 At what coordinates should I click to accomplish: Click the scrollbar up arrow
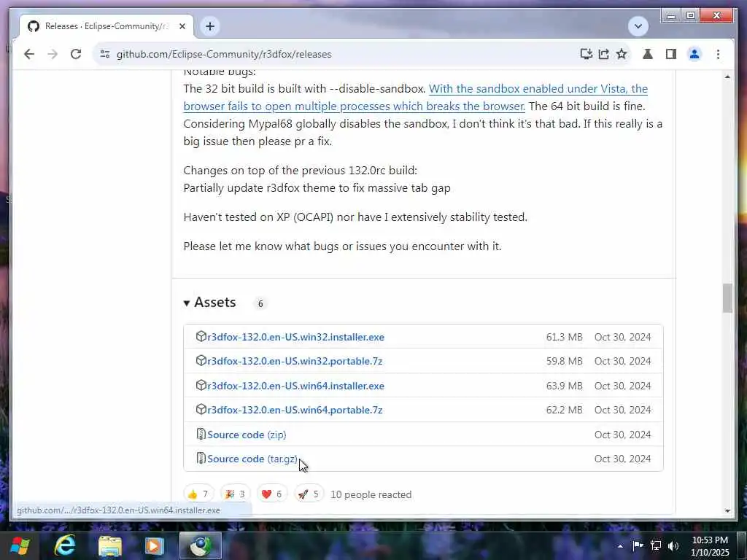pos(727,77)
